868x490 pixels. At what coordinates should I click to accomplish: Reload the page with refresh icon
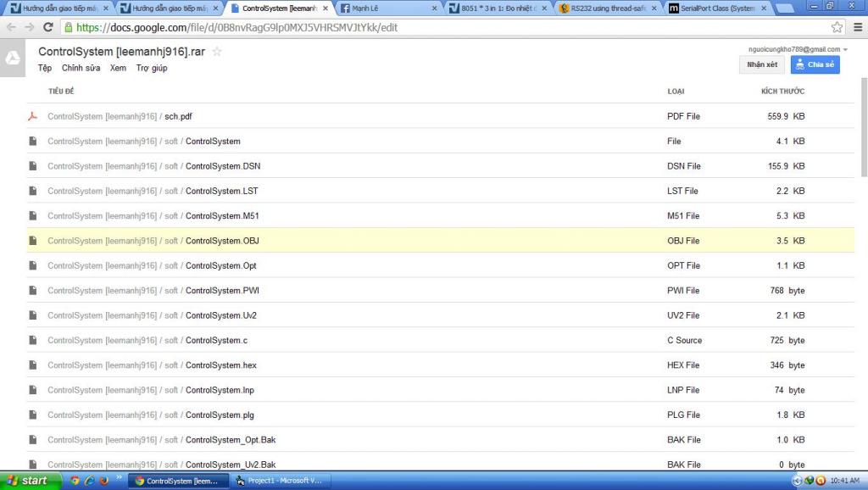pyautogui.click(x=48, y=27)
